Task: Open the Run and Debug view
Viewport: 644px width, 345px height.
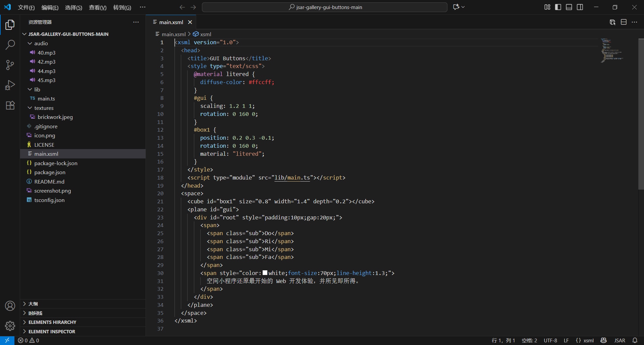Action: [10, 85]
